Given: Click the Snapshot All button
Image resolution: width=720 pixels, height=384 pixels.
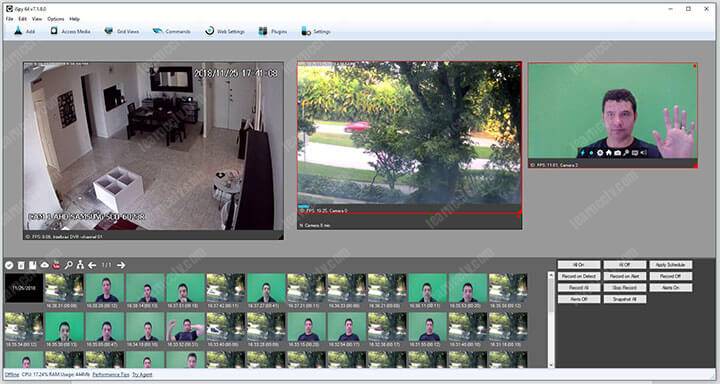Looking at the screenshot, I should click(624, 299).
